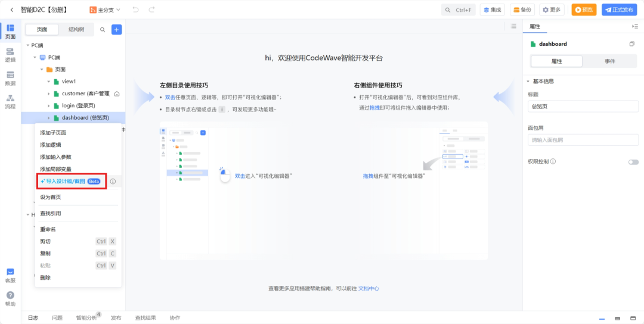
Task: Collapse properties panel via top-right icon
Action: [635, 26]
